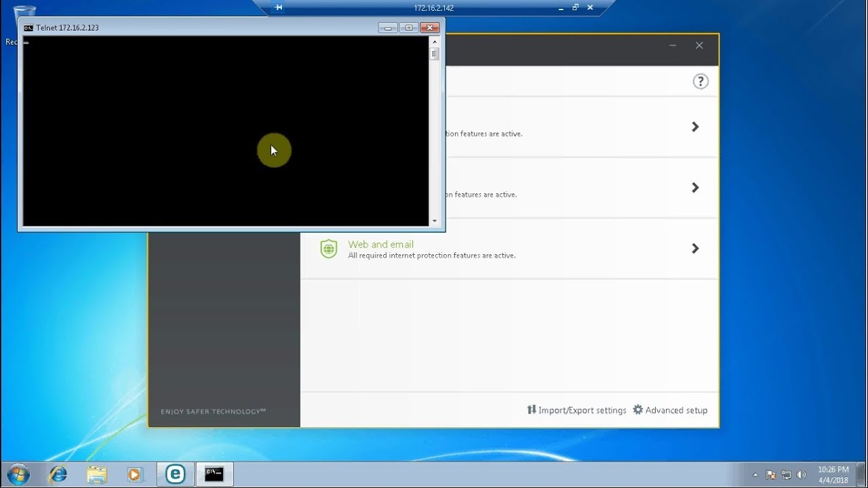Expand the first protection row chevron
The width and height of the screenshot is (868, 488).
(695, 127)
